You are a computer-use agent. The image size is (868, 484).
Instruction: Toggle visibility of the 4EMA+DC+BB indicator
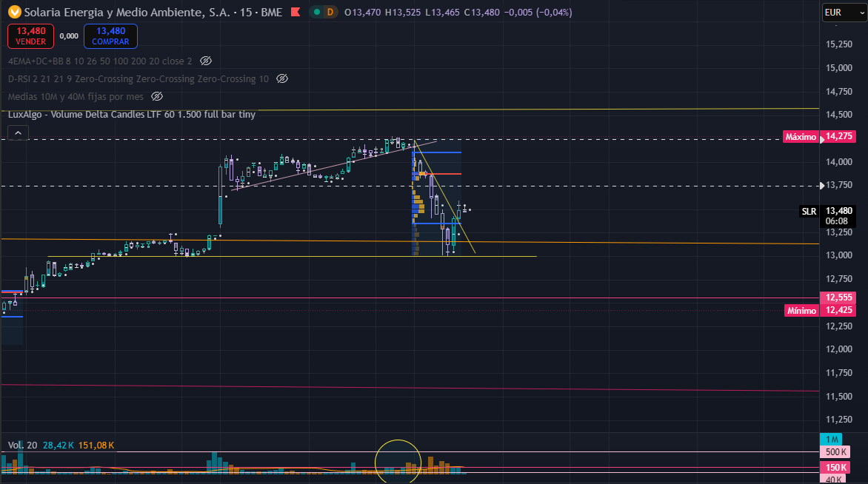click(x=205, y=61)
